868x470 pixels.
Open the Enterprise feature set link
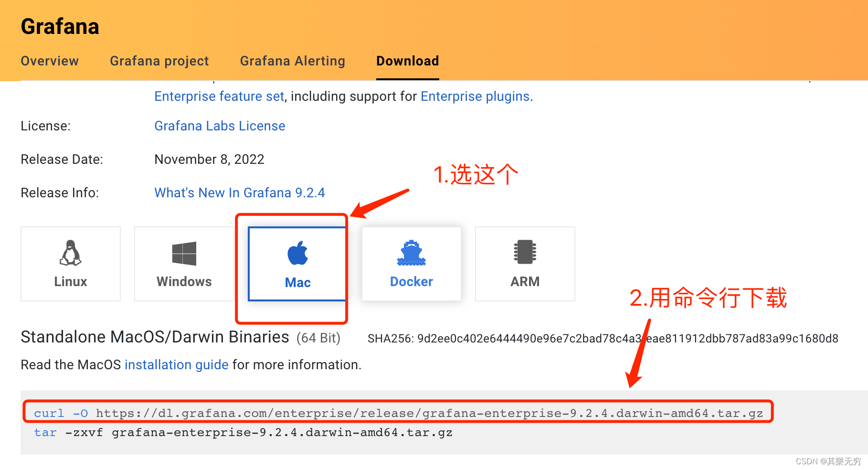pos(220,96)
